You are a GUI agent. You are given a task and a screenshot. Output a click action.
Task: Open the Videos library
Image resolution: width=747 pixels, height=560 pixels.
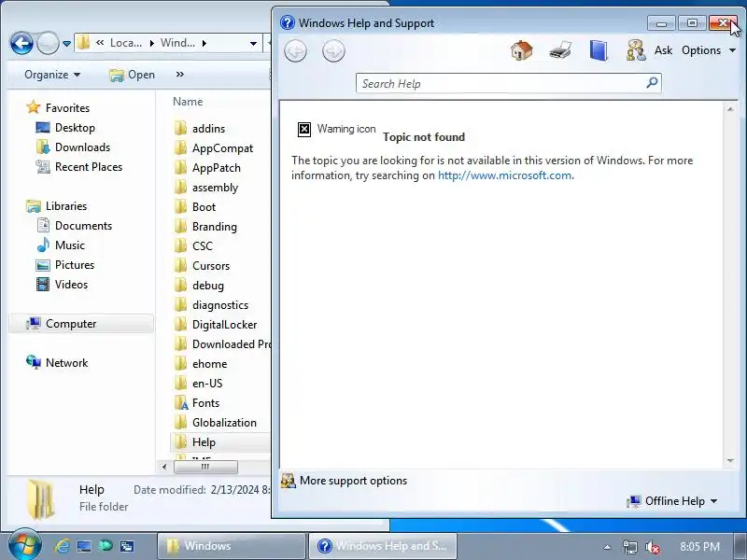click(x=62, y=285)
